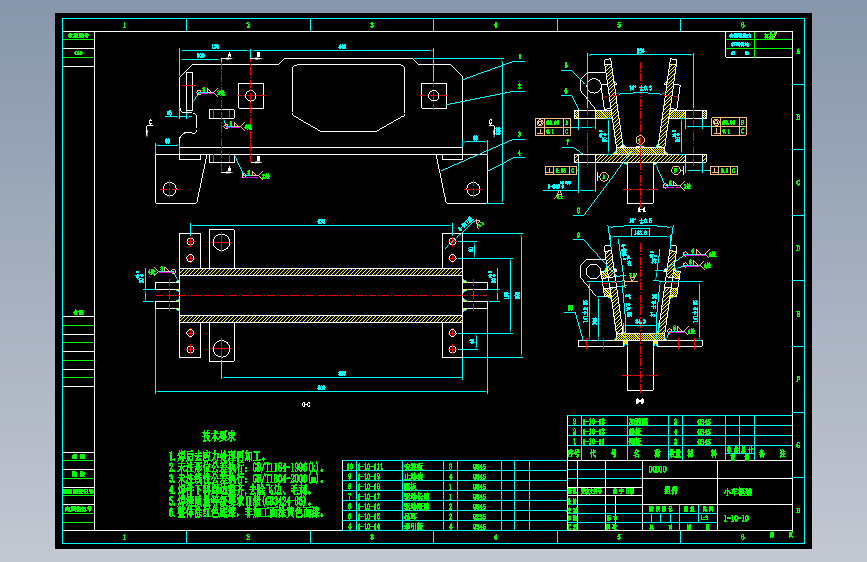Click the CAD label in left margin strip
Screen dimensions: 867x562
pyautogui.click(x=78, y=53)
